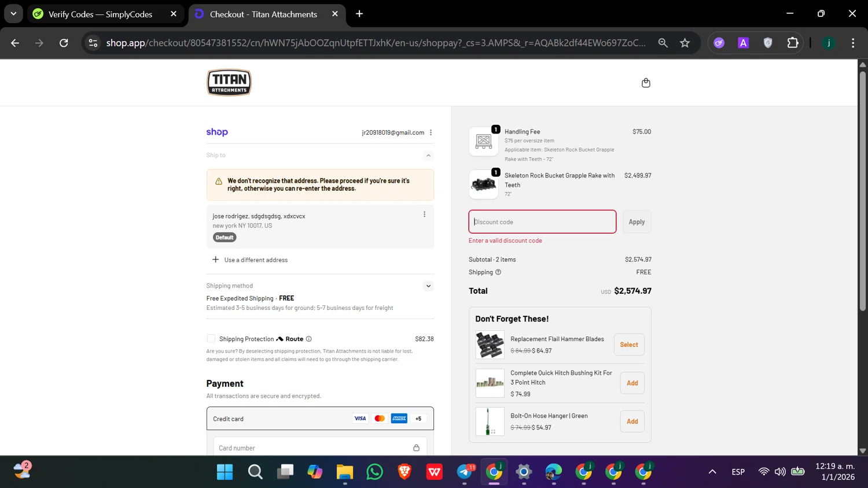Click the Mastercard icon
Viewport: 868px width, 488px height.
[x=380, y=419]
